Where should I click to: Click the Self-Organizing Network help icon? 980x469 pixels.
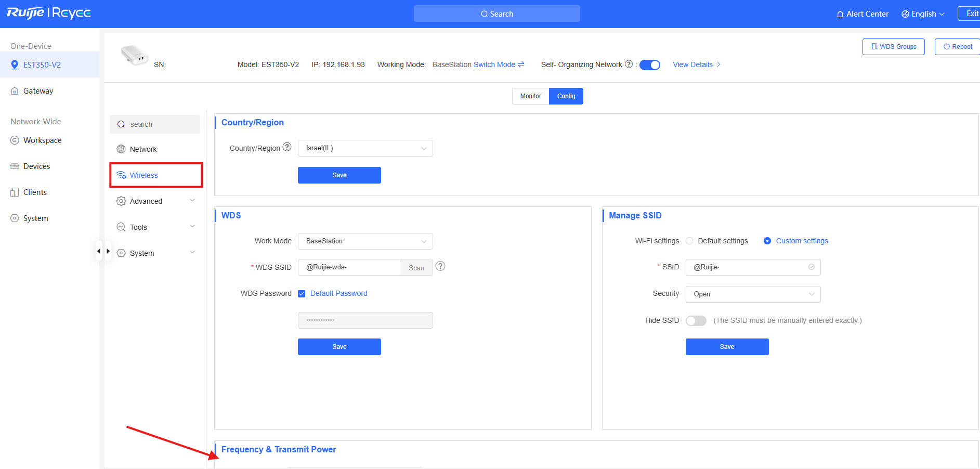pyautogui.click(x=629, y=64)
